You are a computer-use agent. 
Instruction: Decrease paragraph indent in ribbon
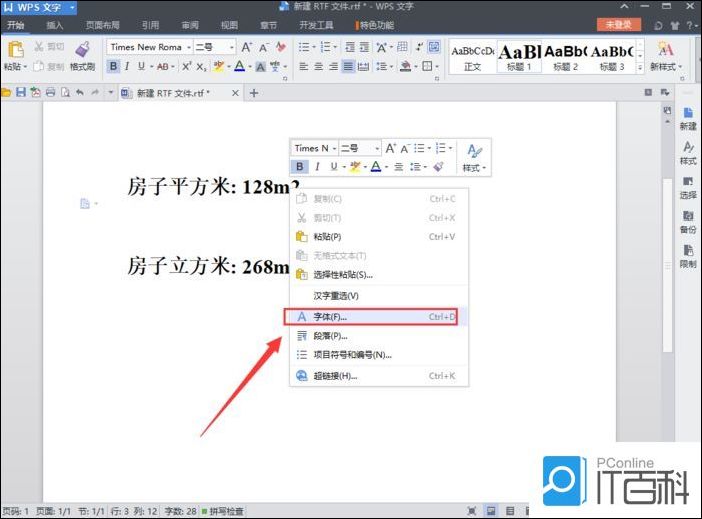(x=350, y=47)
